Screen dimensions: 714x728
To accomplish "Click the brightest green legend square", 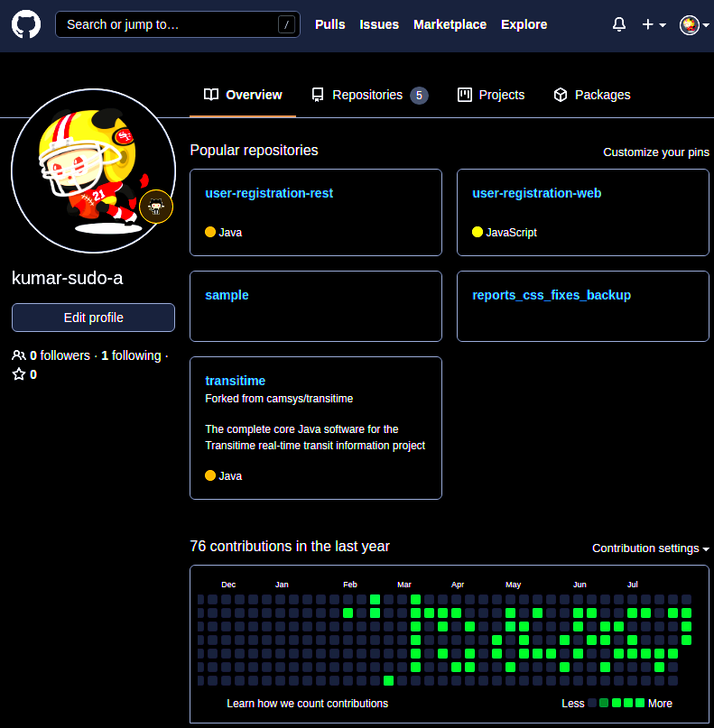I will point(640,703).
